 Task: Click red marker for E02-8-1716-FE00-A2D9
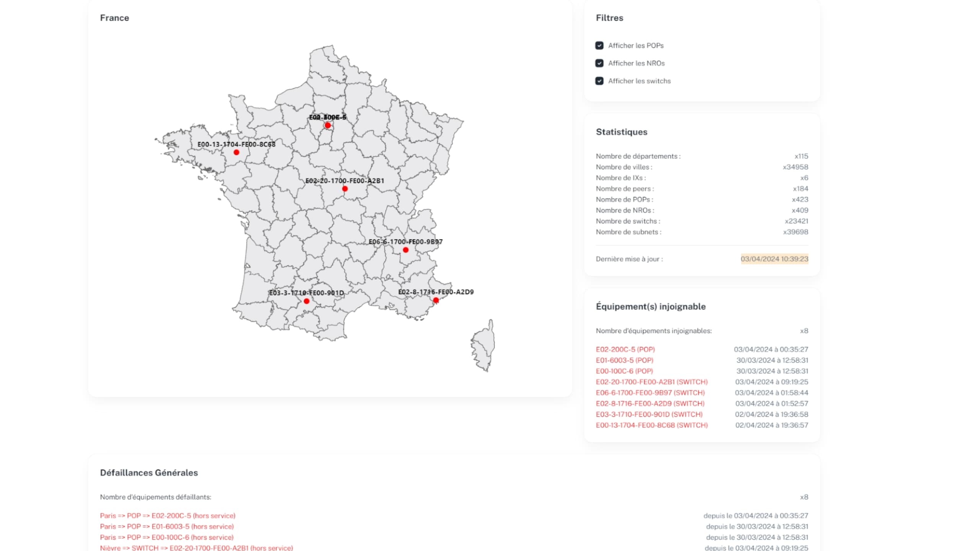(x=436, y=300)
